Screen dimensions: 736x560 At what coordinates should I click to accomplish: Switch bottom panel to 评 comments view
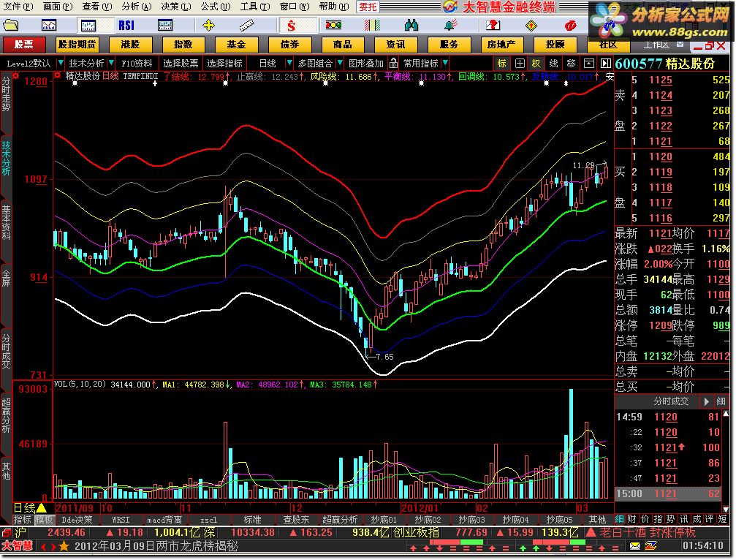click(x=710, y=519)
